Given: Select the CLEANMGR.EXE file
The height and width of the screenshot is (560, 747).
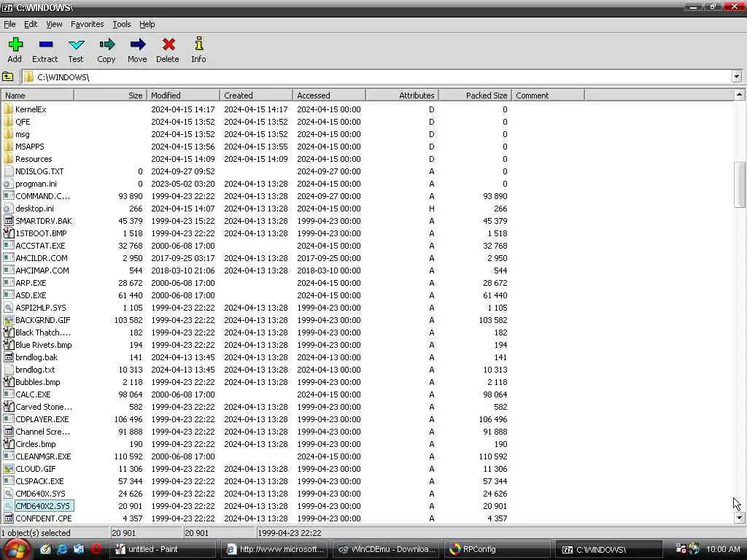Looking at the screenshot, I should pyautogui.click(x=43, y=456).
